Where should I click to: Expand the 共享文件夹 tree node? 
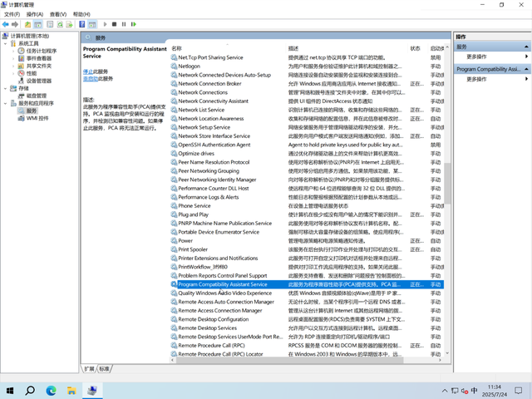click(x=13, y=66)
